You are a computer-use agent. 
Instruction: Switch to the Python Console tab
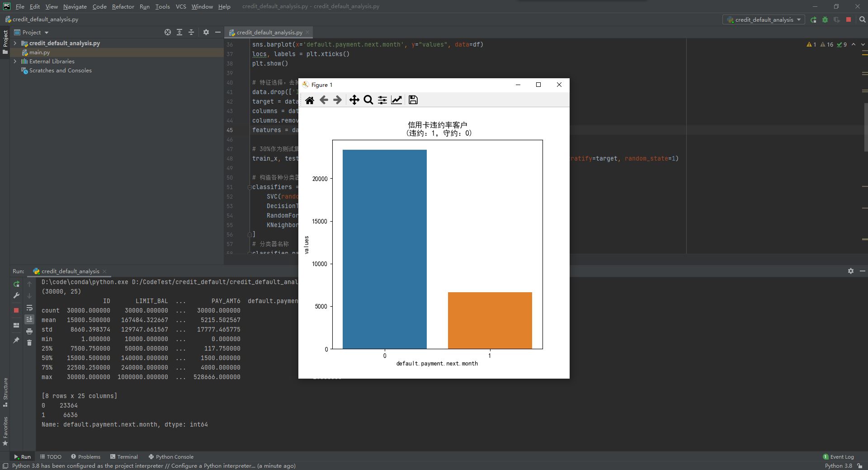coord(171,456)
